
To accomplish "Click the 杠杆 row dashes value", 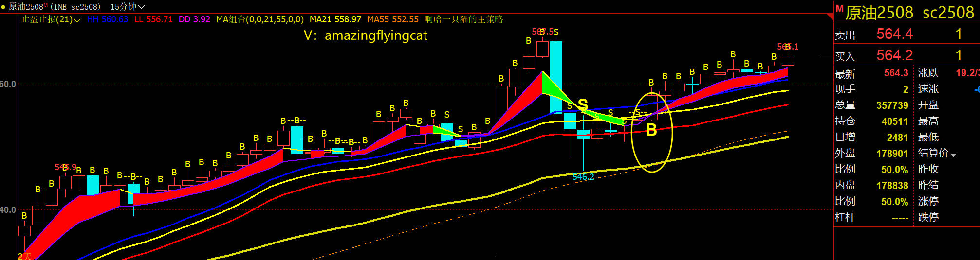I will (900, 218).
